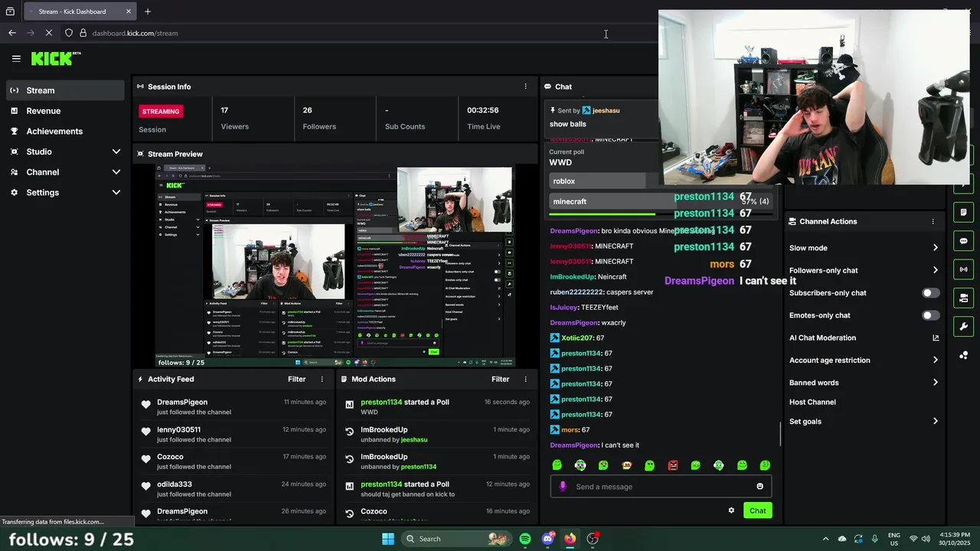Open Activity Feed Filter dropdown
This screenshot has width=980, height=551.
pos(296,379)
